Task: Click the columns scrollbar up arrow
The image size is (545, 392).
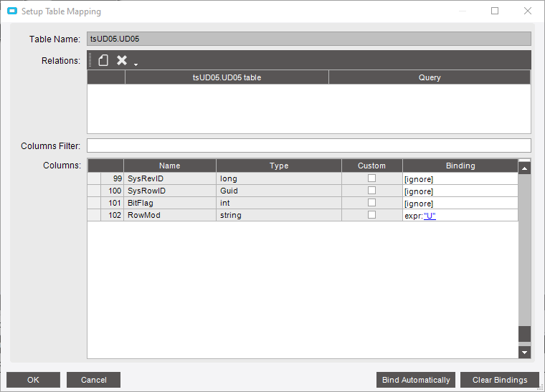Action: pos(524,168)
